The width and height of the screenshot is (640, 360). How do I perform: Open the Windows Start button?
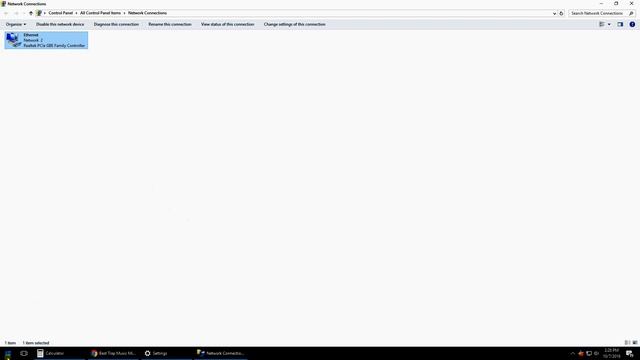tap(8, 353)
